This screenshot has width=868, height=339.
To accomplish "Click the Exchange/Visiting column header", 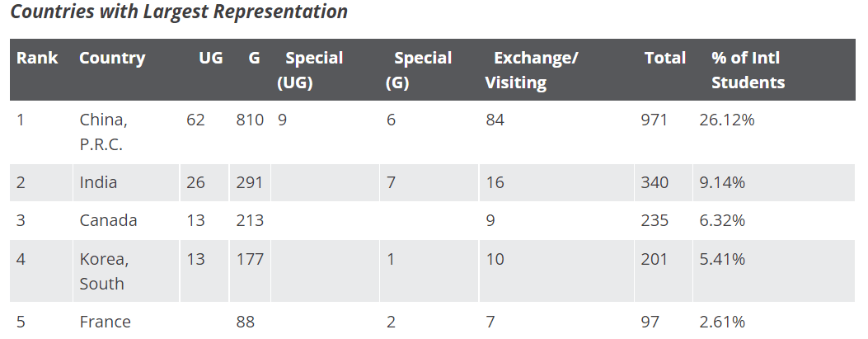I will [532, 69].
